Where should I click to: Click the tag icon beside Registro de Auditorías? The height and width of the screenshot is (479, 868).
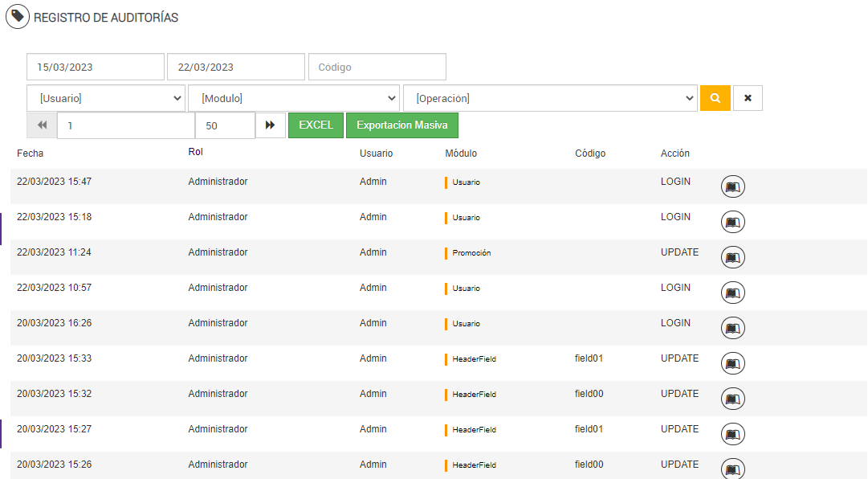coord(18,17)
